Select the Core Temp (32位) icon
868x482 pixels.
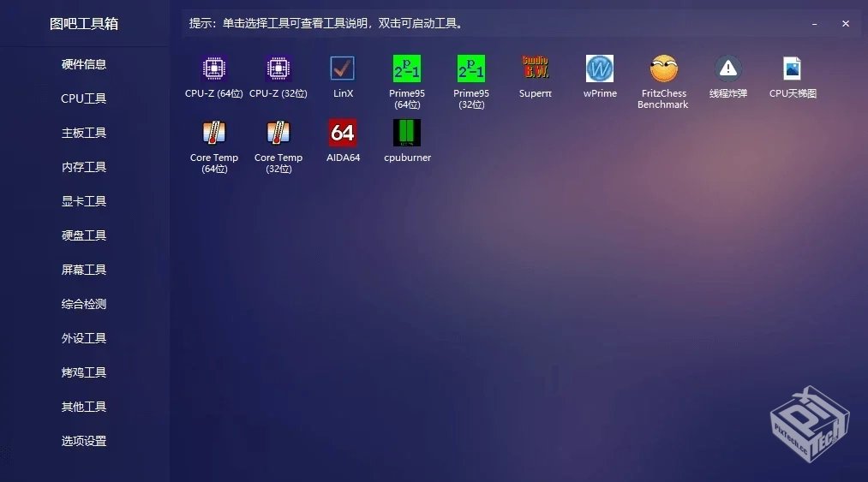coord(278,133)
